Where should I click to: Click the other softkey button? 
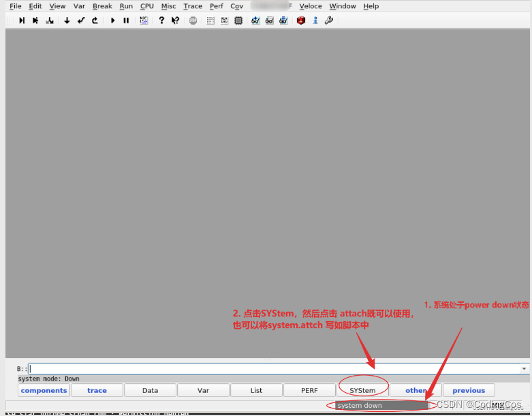[416, 390]
